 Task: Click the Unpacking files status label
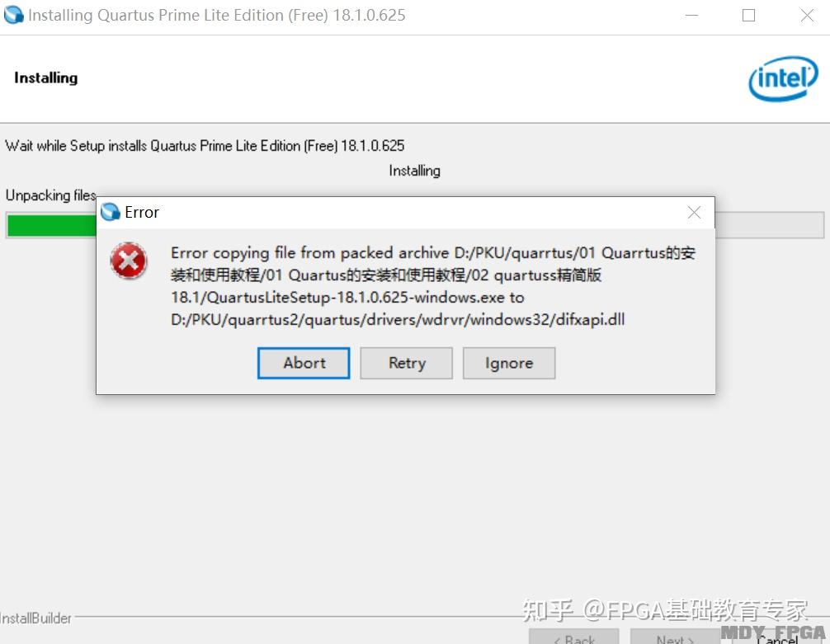pos(51,195)
